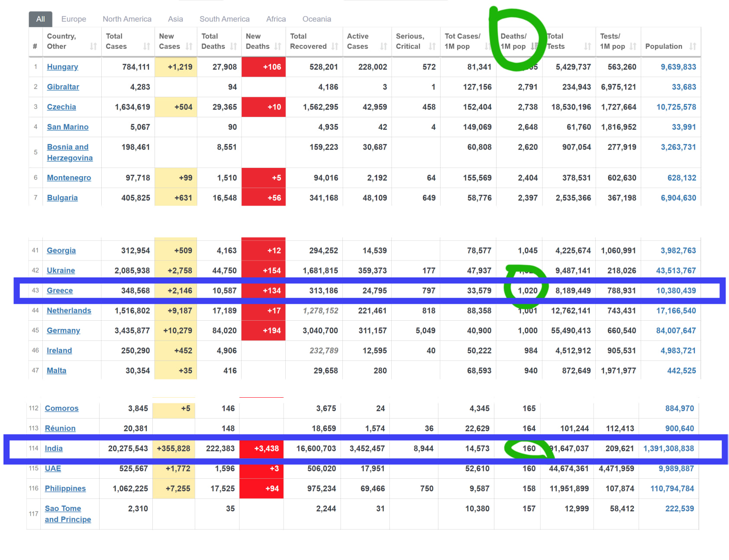
Task: Sort countries using Country, Other arrows
Action: click(94, 46)
